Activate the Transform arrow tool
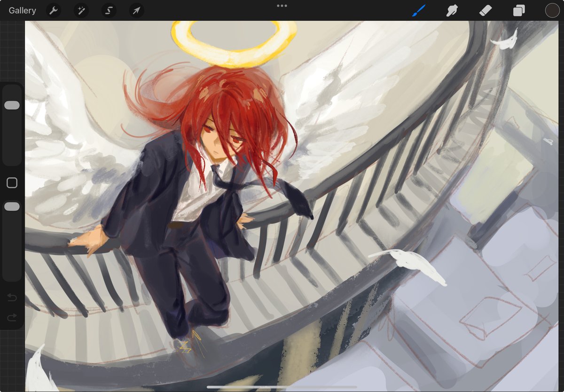The image size is (564, 392). pyautogui.click(x=136, y=10)
